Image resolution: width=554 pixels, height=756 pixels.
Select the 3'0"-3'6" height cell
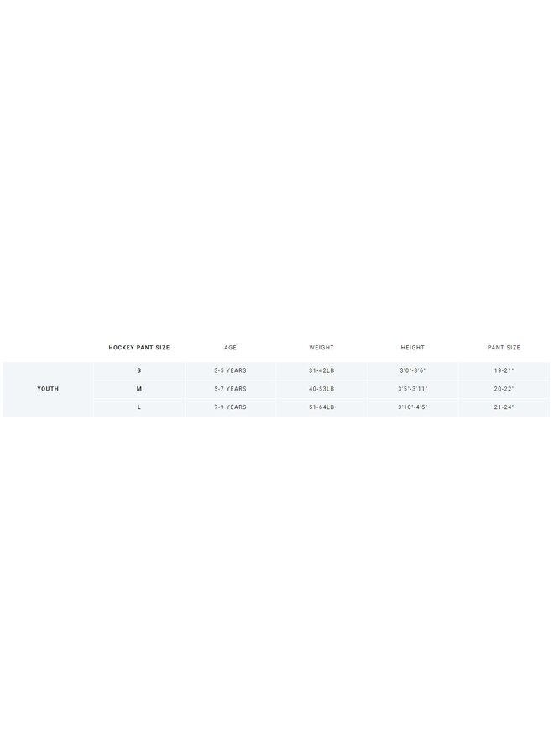tap(412, 370)
